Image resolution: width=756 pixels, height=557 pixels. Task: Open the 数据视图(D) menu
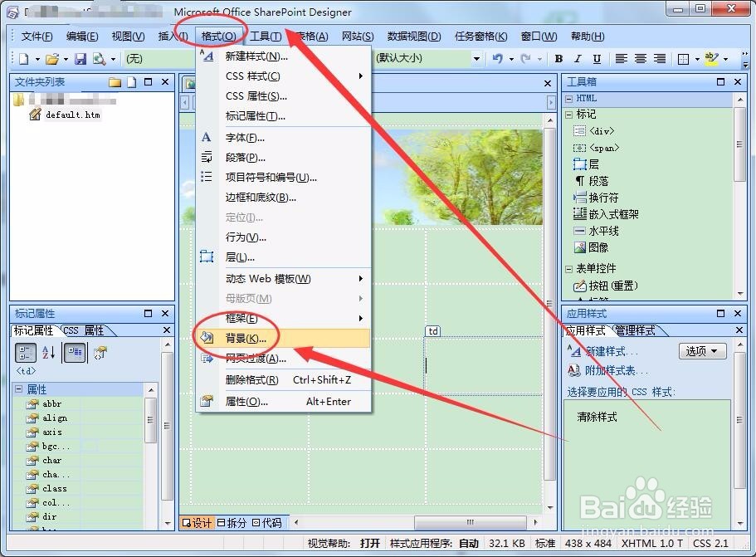(x=414, y=37)
